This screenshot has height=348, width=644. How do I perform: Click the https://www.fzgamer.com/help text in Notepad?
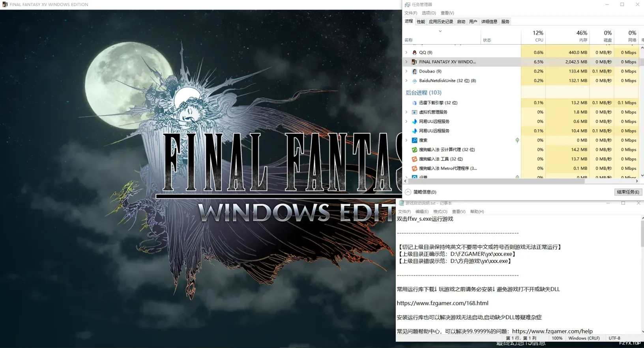point(552,331)
